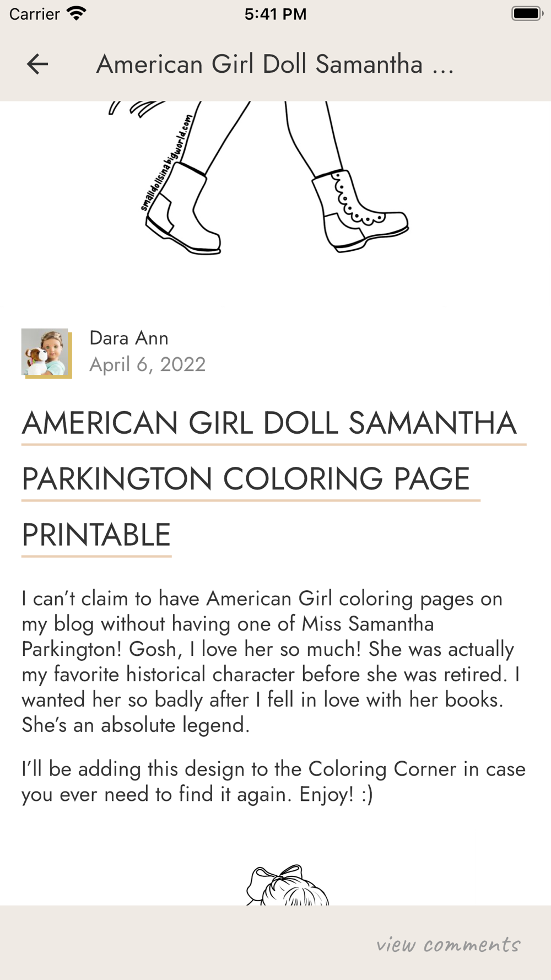Click the paragraph beginning 'I can't claim'
The width and height of the screenshot is (551, 980).
coord(270,661)
